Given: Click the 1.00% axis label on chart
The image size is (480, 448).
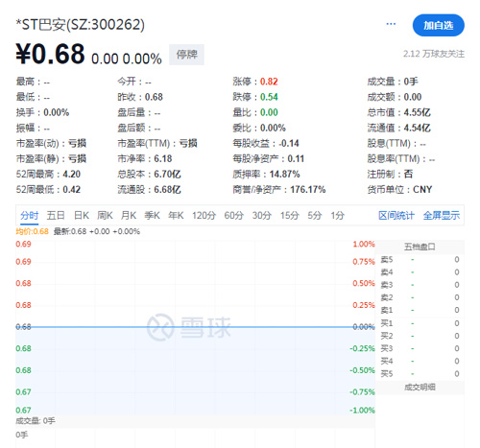Looking at the screenshot, I should (x=364, y=245).
